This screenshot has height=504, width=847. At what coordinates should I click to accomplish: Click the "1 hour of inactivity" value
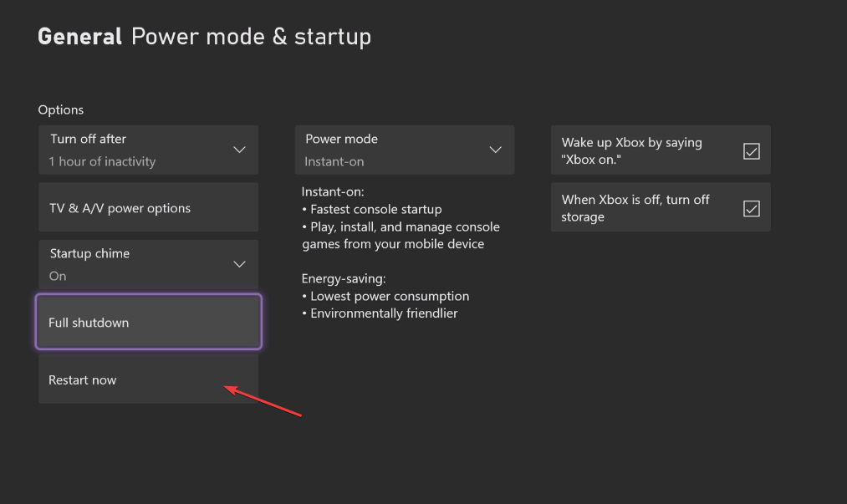tap(102, 161)
